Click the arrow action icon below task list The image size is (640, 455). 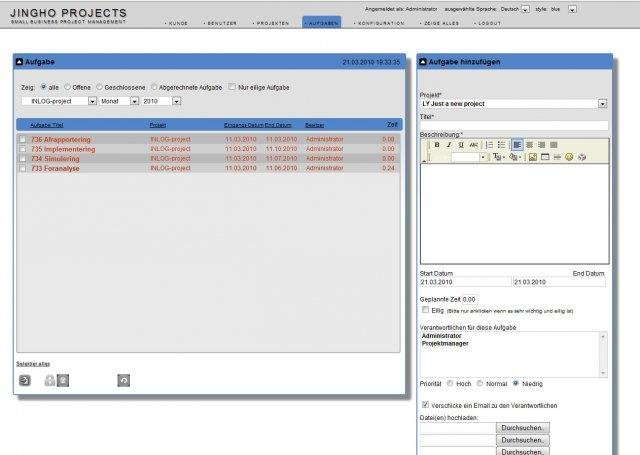click(x=25, y=381)
